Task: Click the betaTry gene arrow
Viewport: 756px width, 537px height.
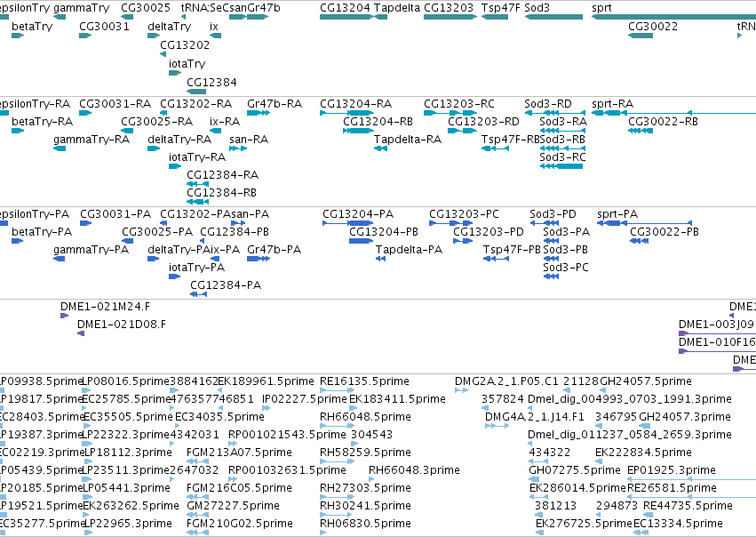Action: (18, 36)
